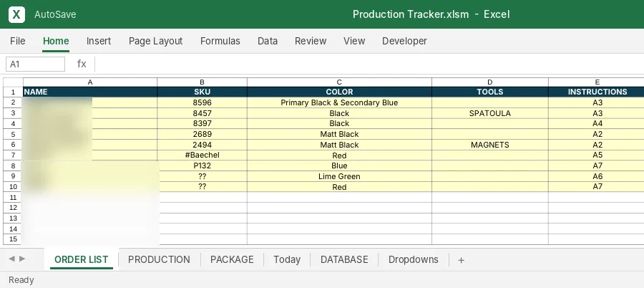Switch to the PRODUCTION sheet tab

(159, 259)
